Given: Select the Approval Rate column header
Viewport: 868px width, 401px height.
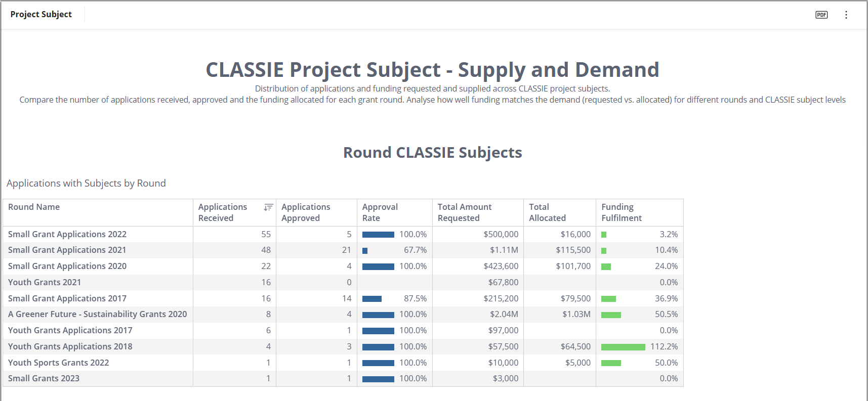Looking at the screenshot, I should pos(380,212).
